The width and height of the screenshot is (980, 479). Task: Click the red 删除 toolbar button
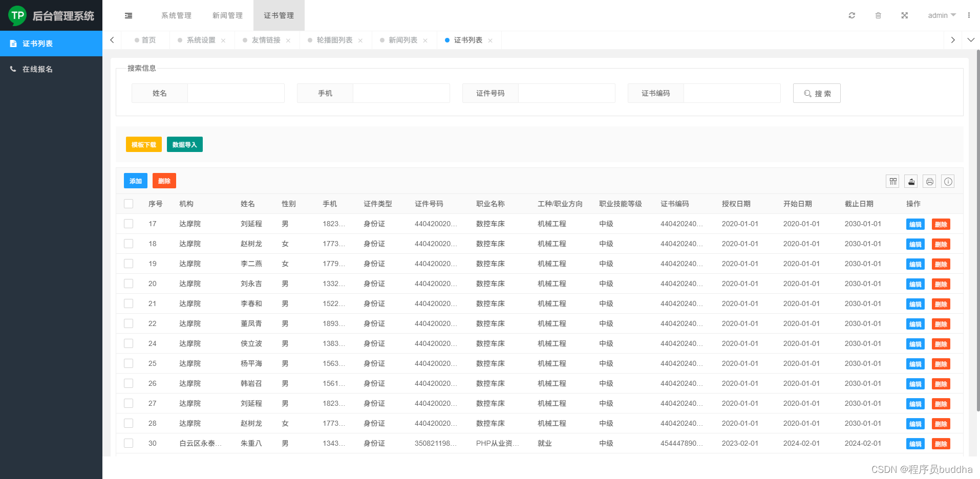click(164, 181)
